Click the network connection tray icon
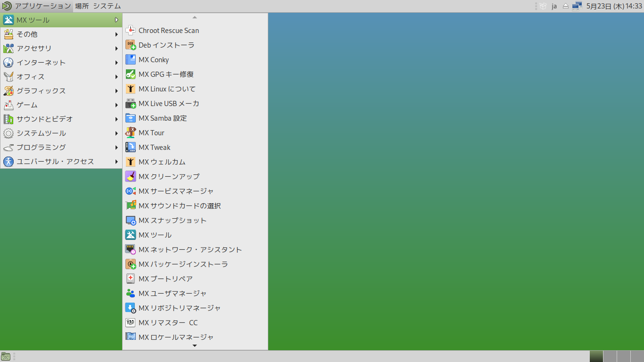The height and width of the screenshot is (362, 644). pos(577,6)
